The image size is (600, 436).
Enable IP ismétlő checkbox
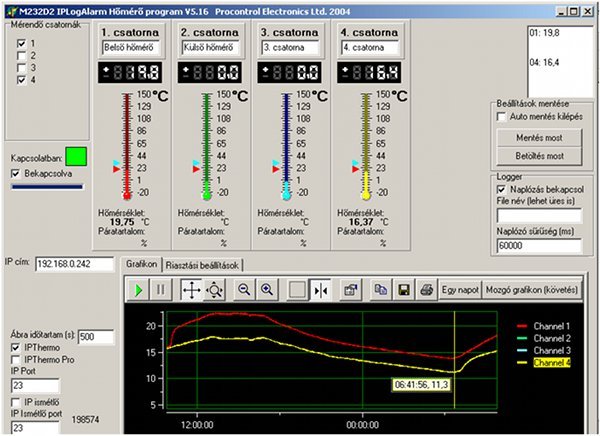pos(15,402)
